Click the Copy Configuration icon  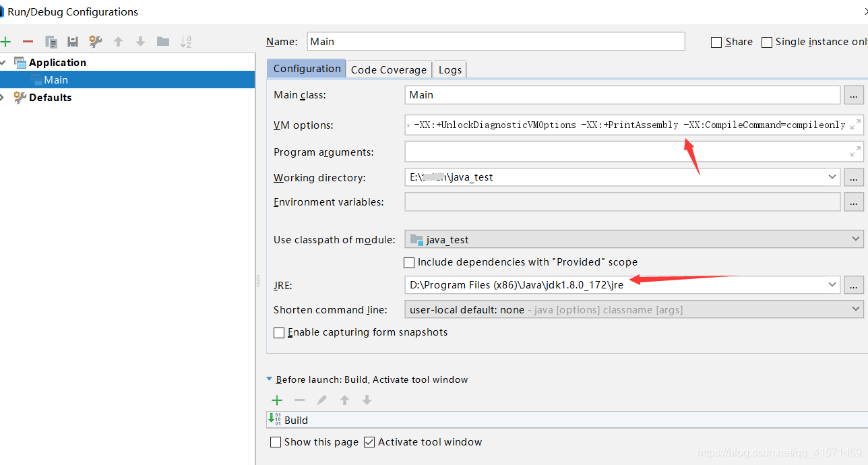point(51,42)
